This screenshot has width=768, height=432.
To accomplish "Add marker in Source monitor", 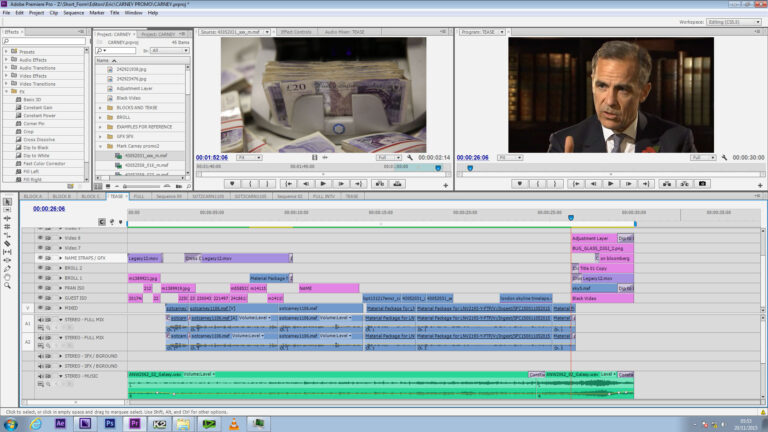I will (232, 184).
